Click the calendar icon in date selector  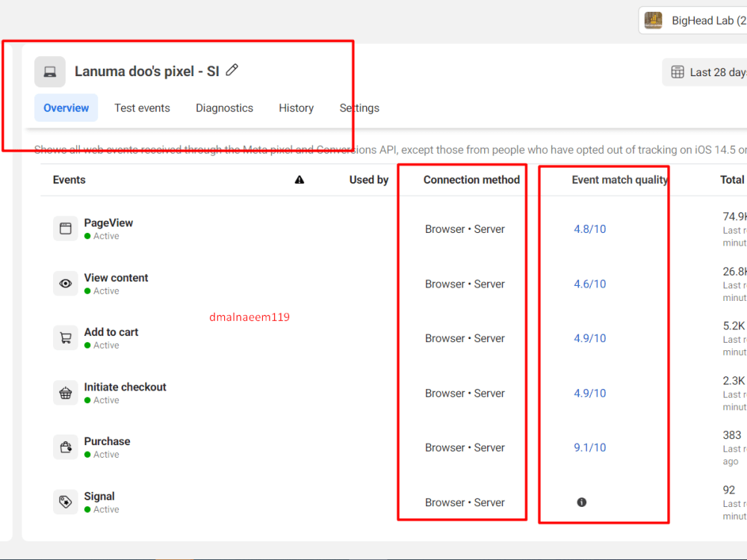(678, 72)
